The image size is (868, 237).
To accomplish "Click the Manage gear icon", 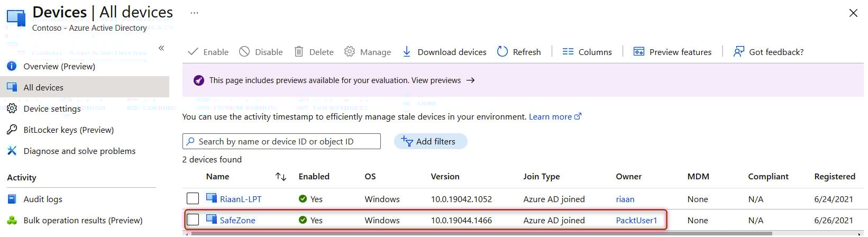I will click(349, 51).
